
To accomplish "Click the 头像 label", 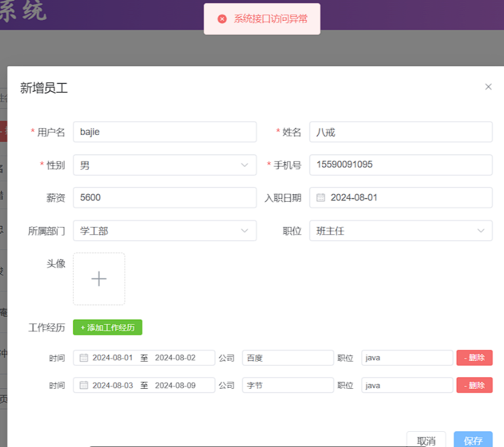I will [x=56, y=264].
